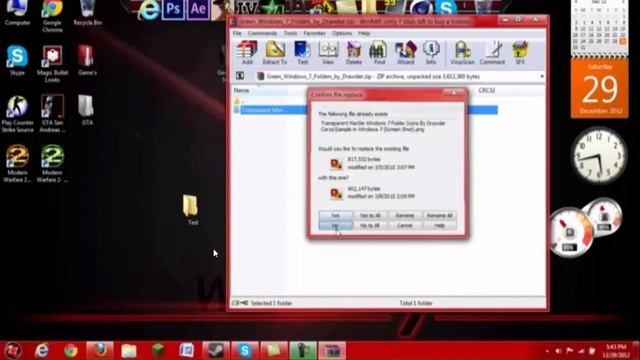Viewport: 640px width, 360px height.
Task: Click the Rename button in dialog
Action: coord(404,215)
